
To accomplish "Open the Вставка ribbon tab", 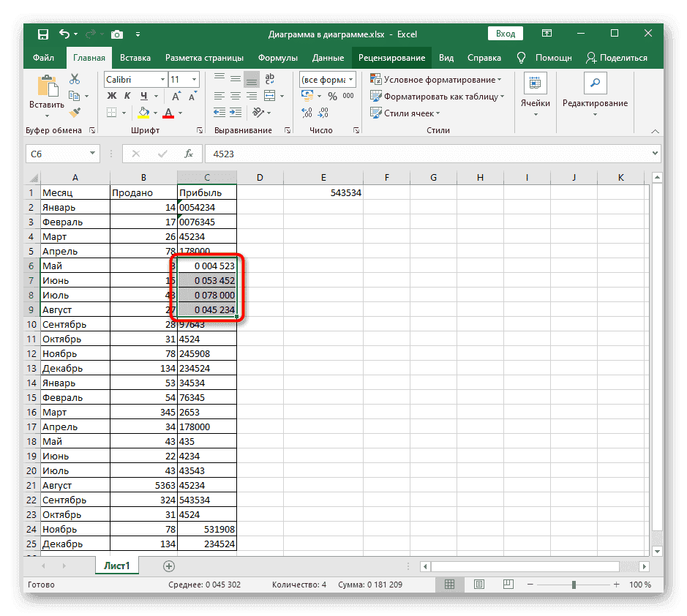I will [135, 58].
